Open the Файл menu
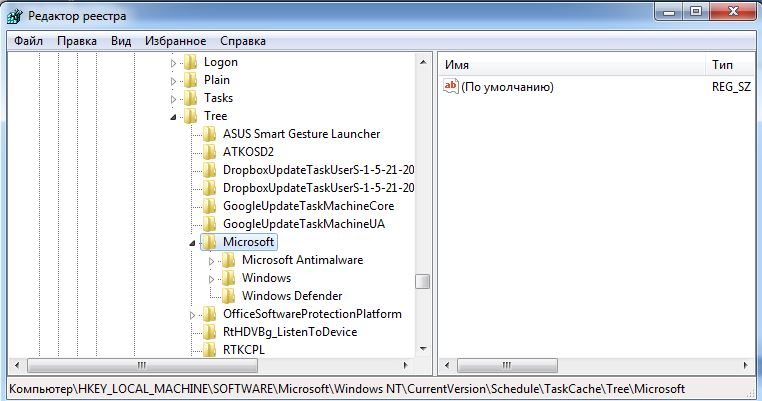This screenshot has width=762, height=401. [28, 41]
